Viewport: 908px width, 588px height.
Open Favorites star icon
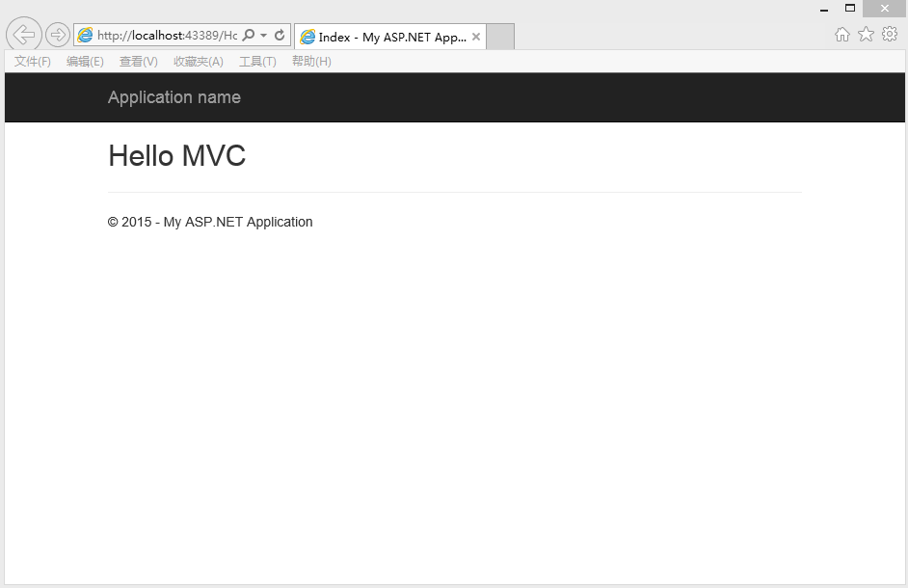(x=866, y=34)
